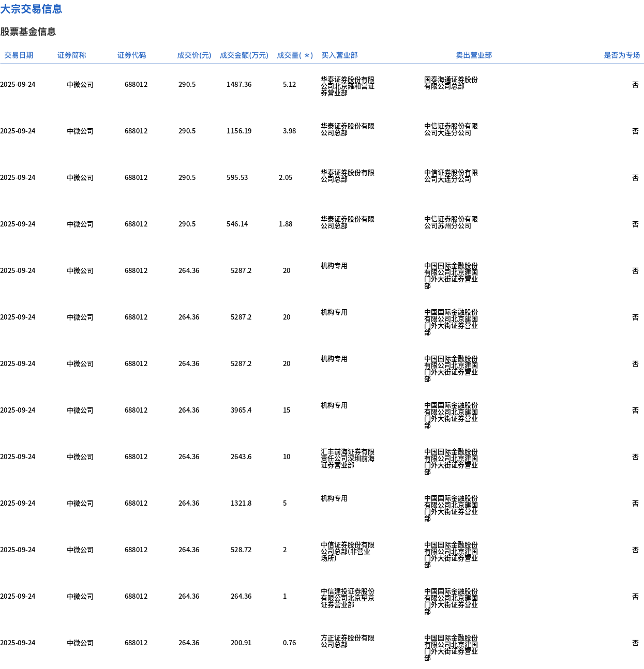Sort by 证券代码 column header
This screenshot has width=644, height=669.
pyautogui.click(x=132, y=55)
